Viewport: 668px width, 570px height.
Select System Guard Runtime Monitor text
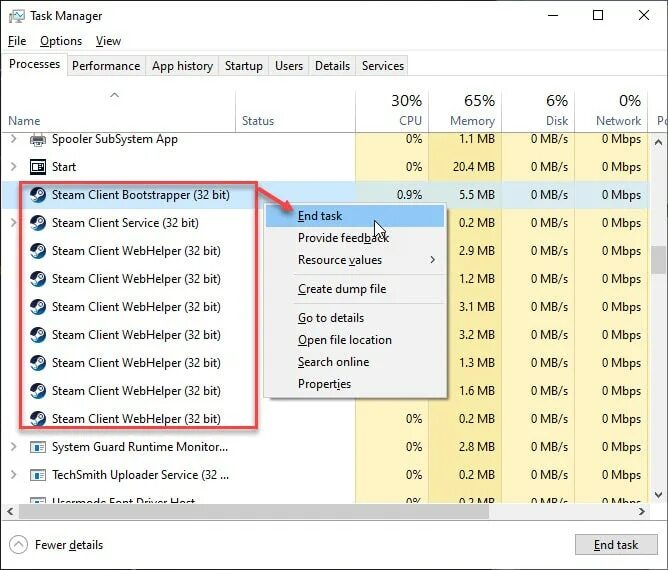(140, 447)
